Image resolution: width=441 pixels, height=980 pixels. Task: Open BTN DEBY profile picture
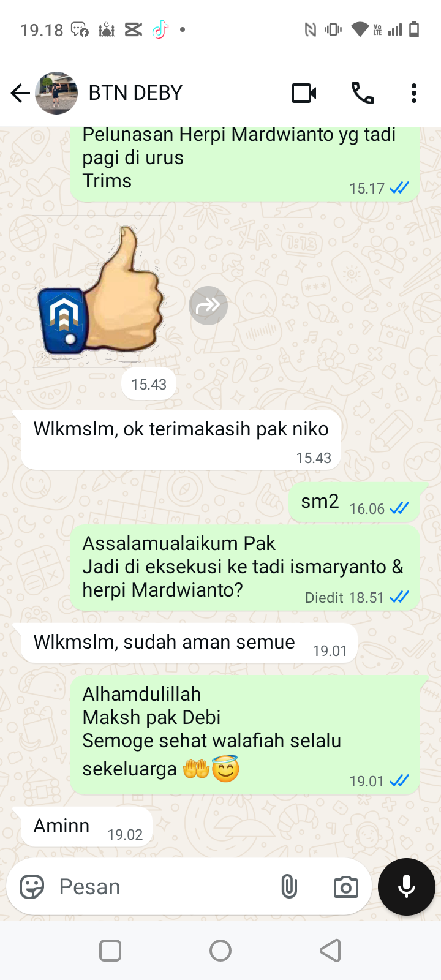[x=56, y=93]
